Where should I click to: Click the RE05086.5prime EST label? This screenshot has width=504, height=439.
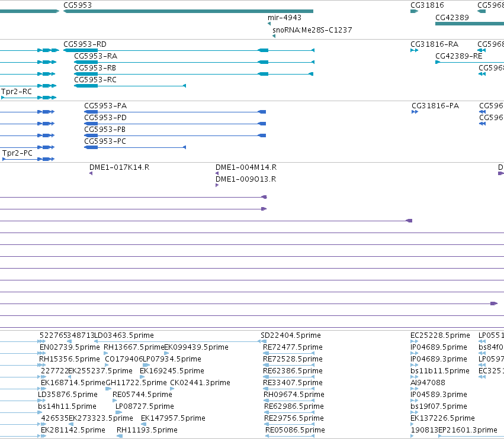295,430
